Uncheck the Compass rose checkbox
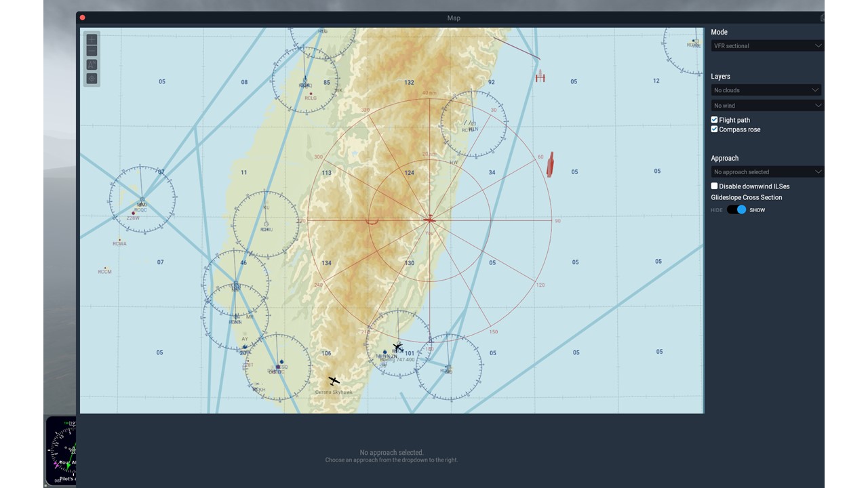The height and width of the screenshot is (488, 868). click(714, 129)
